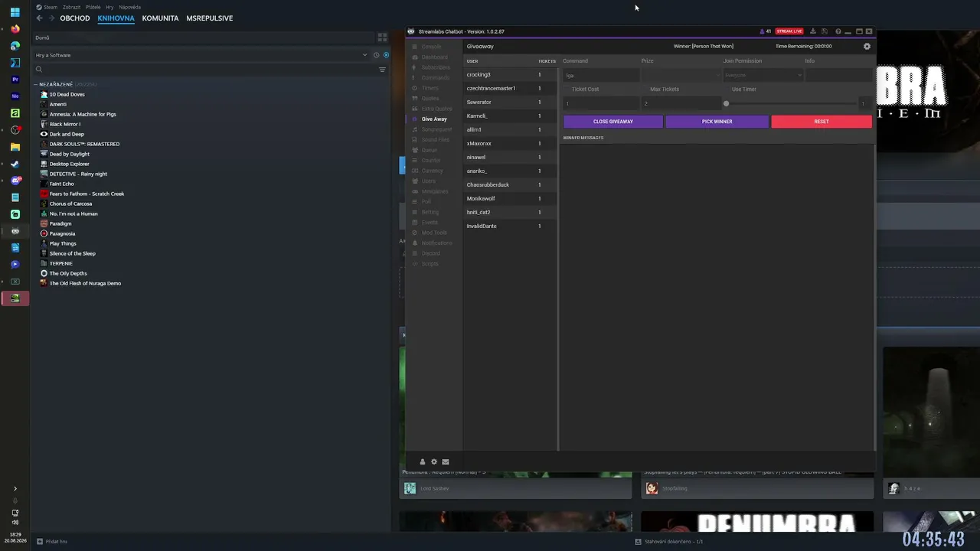Click the save icon in Chatbot title bar
Screen dimensions: 980x551
(x=825, y=31)
